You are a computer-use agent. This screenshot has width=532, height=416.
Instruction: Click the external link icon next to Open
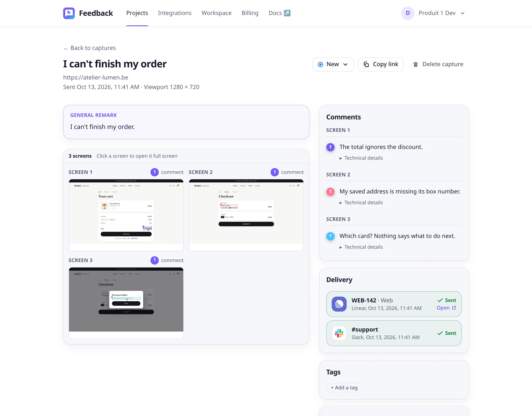pos(454,308)
